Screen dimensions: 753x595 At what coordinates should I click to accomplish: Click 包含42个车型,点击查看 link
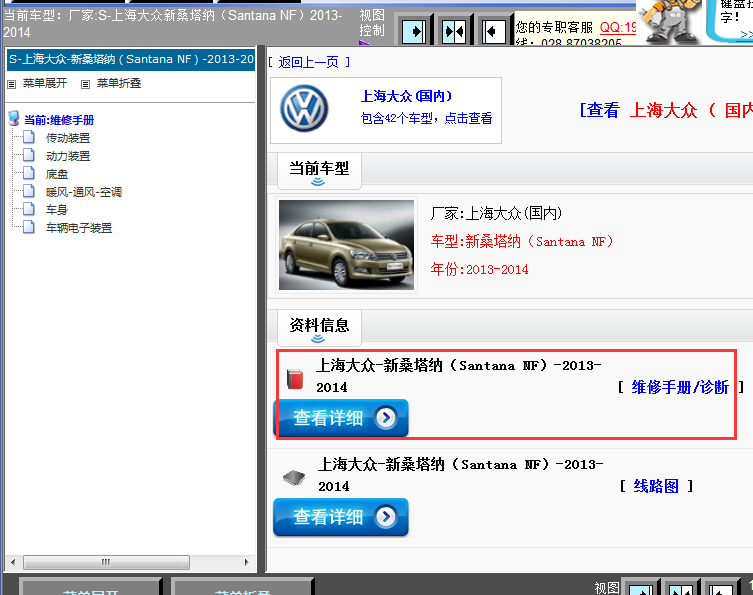(426, 118)
